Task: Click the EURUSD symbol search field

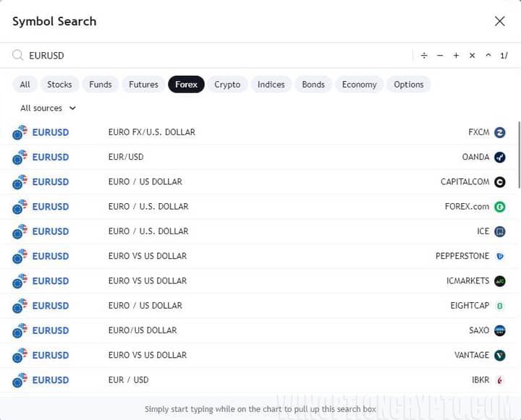Action: [217, 56]
